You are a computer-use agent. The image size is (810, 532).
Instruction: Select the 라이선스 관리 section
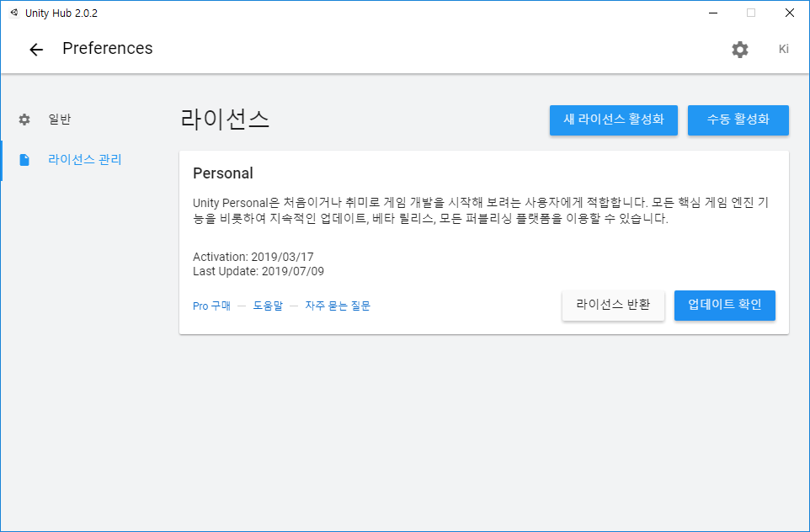(85, 160)
